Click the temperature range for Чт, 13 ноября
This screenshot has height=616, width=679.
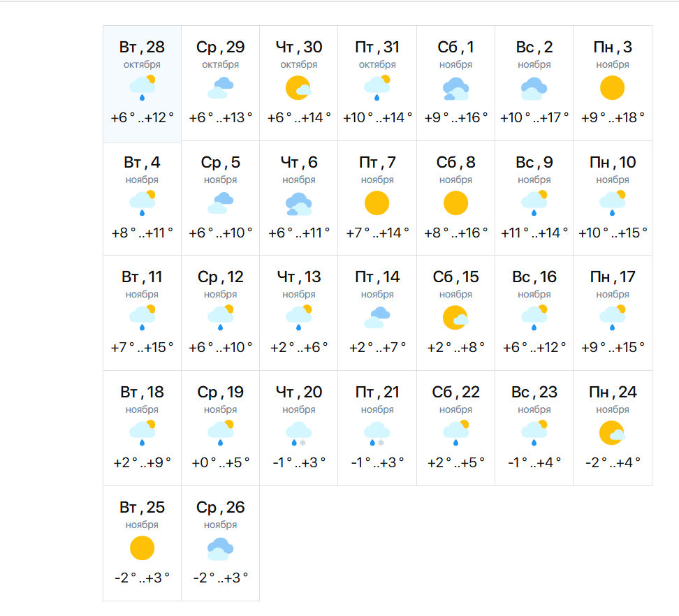pos(299,347)
